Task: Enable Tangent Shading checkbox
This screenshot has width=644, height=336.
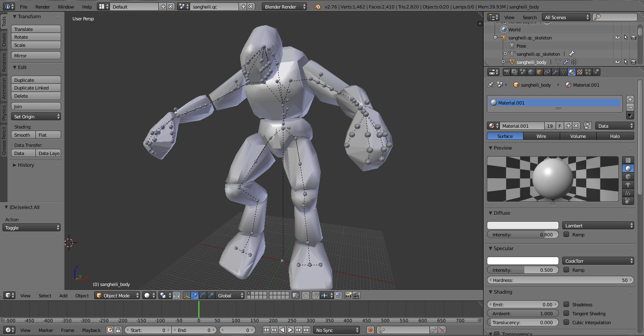Action: [566, 313]
